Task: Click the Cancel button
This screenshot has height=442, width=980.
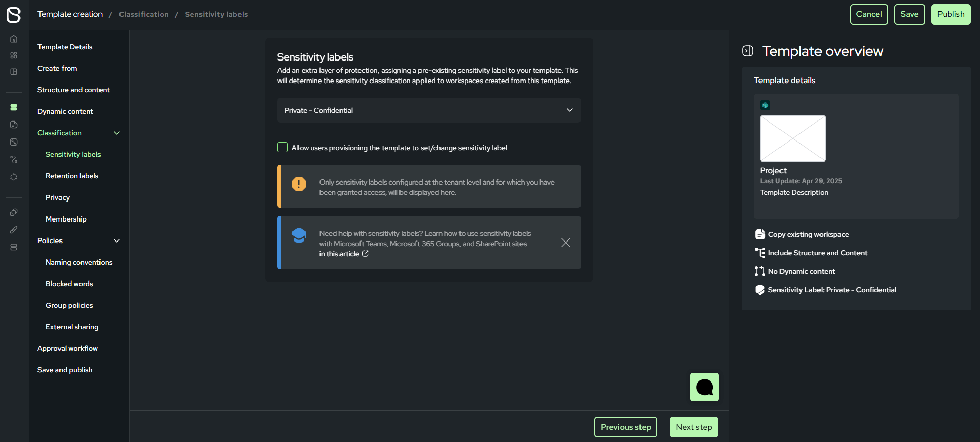Action: coord(869,14)
